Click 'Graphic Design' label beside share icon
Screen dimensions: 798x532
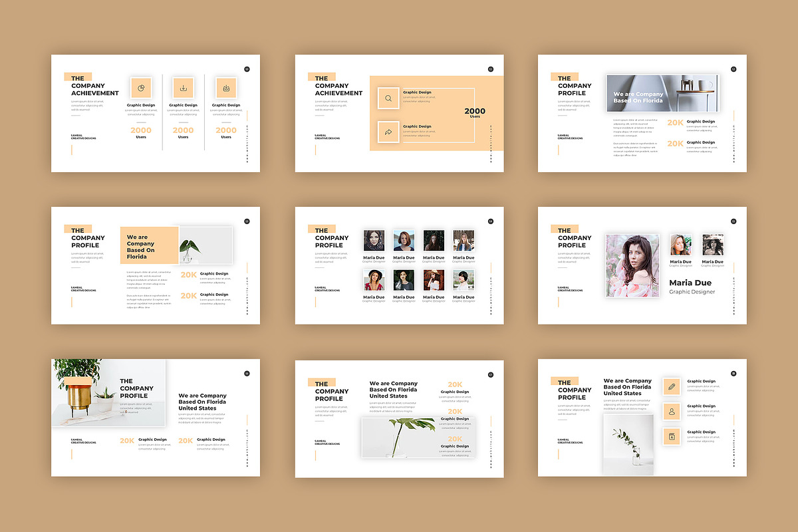pyautogui.click(x=417, y=126)
